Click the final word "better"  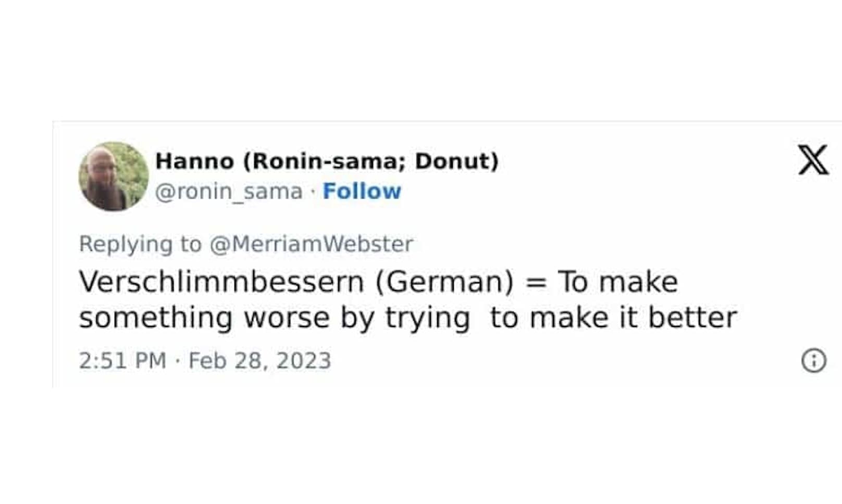(x=692, y=318)
